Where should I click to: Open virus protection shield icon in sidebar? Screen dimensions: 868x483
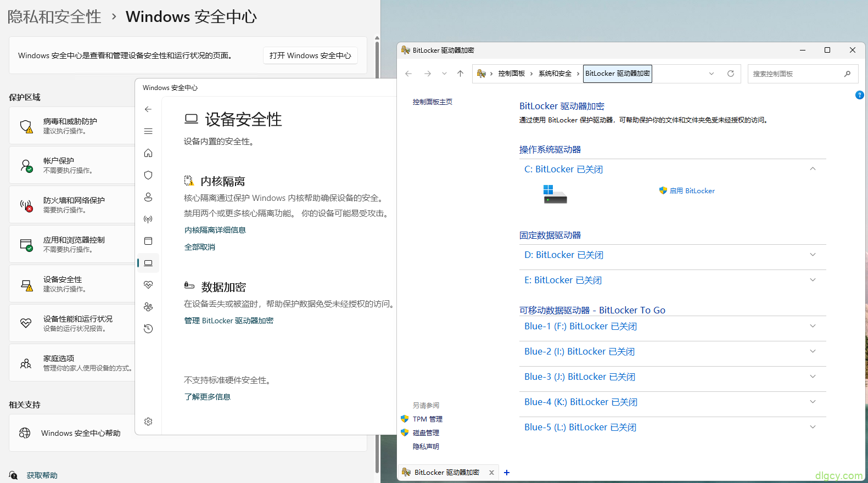148,175
